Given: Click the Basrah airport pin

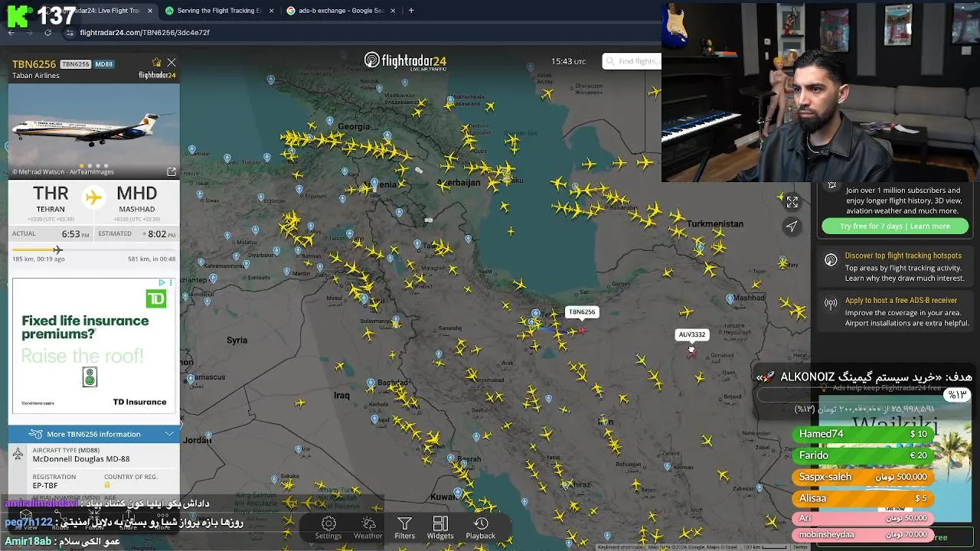Looking at the screenshot, I should 451,458.
